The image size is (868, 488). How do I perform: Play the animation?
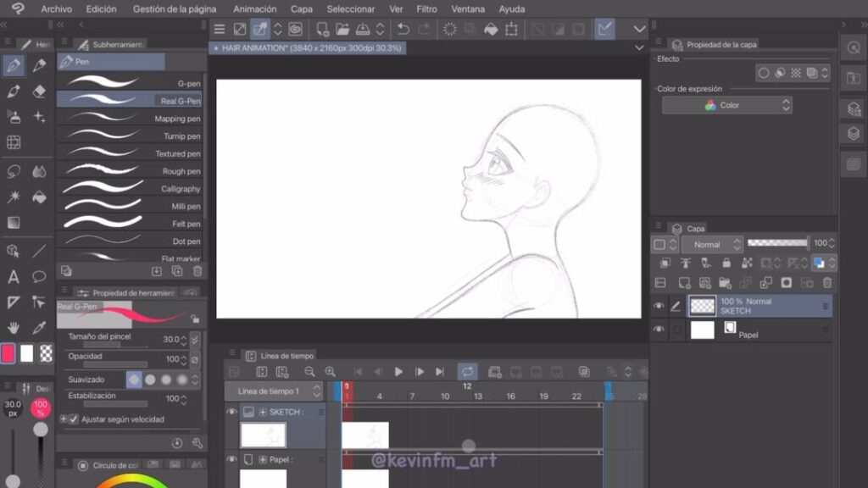tap(398, 372)
